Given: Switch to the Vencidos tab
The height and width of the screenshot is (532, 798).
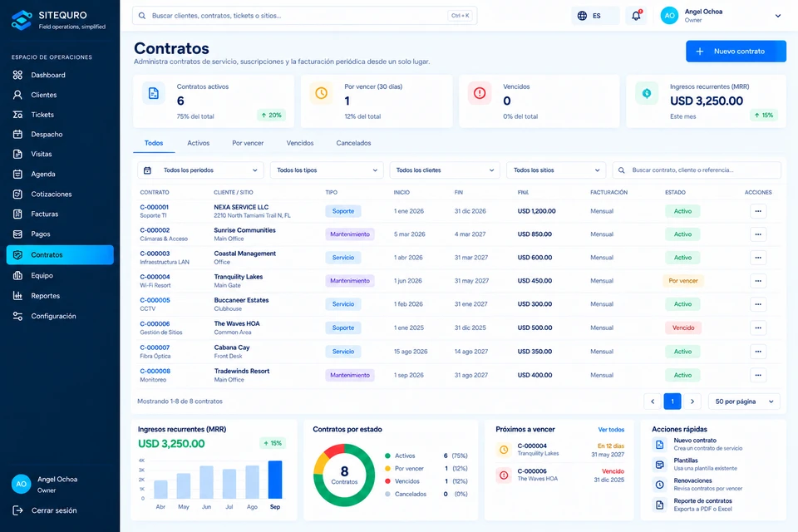Looking at the screenshot, I should click(x=300, y=143).
